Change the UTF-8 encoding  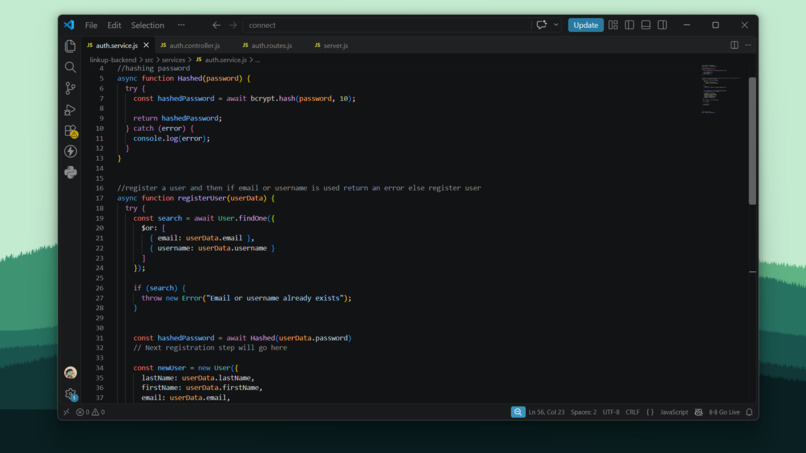[611, 412]
